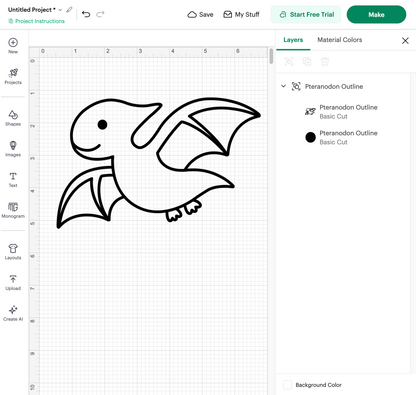Viewport: 416px width, 395px height.
Task: Select the Pteranodon outline thumbnail layer
Action: pyautogui.click(x=310, y=111)
